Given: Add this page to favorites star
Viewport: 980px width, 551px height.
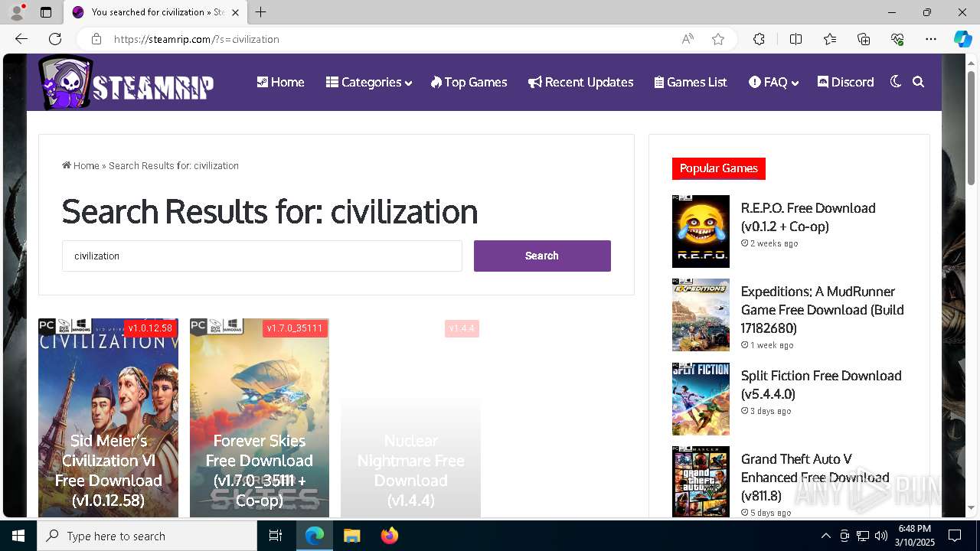Looking at the screenshot, I should click(x=718, y=39).
